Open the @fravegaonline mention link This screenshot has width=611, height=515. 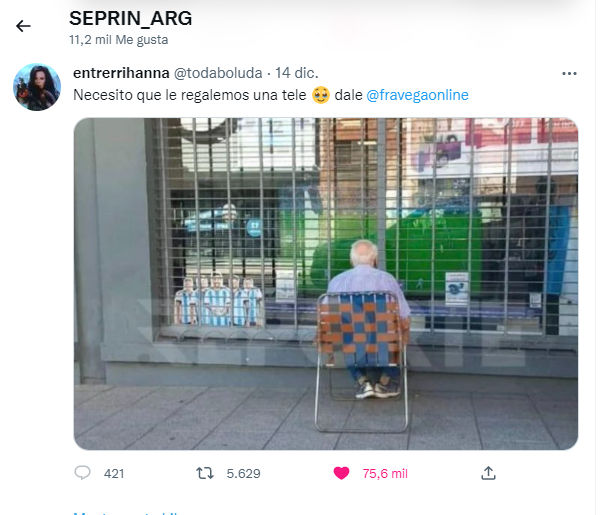click(417, 95)
